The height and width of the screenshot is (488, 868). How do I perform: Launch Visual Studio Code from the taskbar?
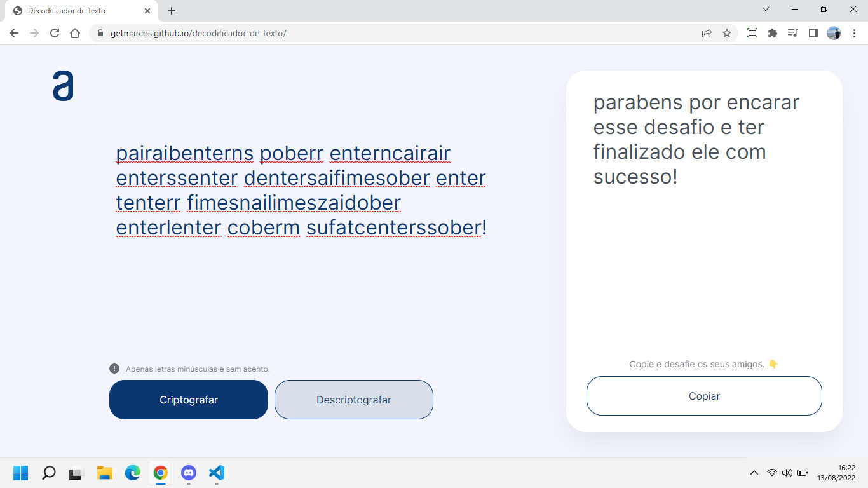coord(216,473)
